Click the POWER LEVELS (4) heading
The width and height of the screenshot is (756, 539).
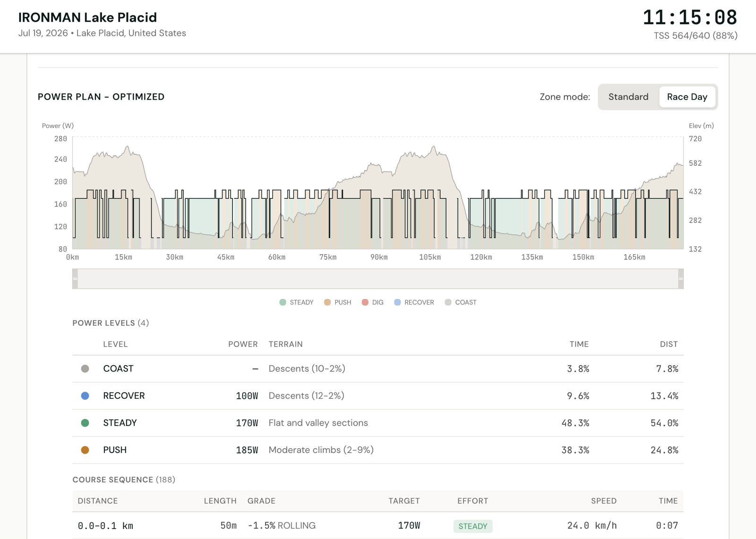(111, 323)
